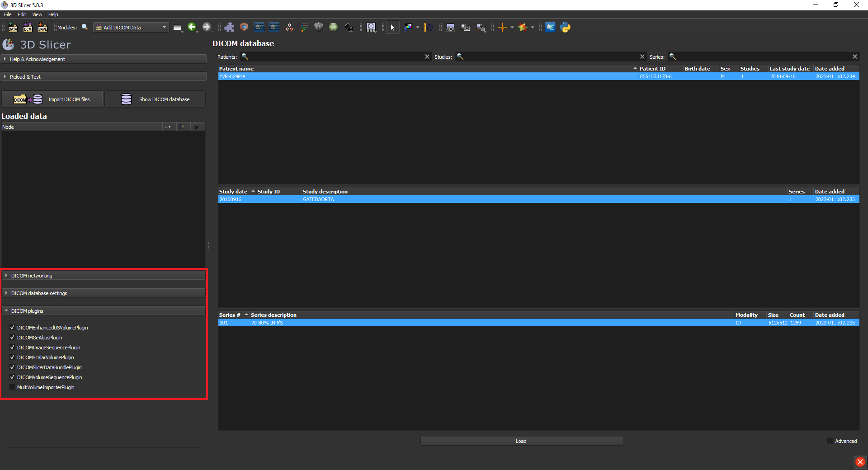
Task: Open the File menu
Action: [x=8, y=14]
